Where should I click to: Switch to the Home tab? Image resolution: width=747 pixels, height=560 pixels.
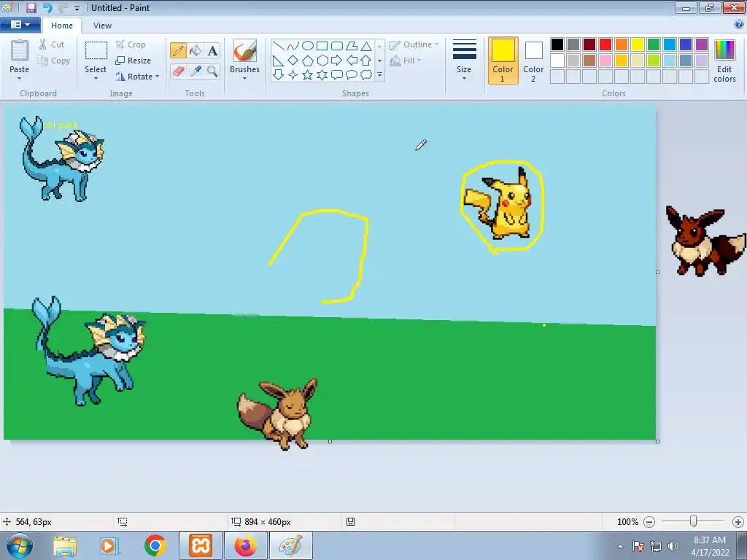pos(62,26)
